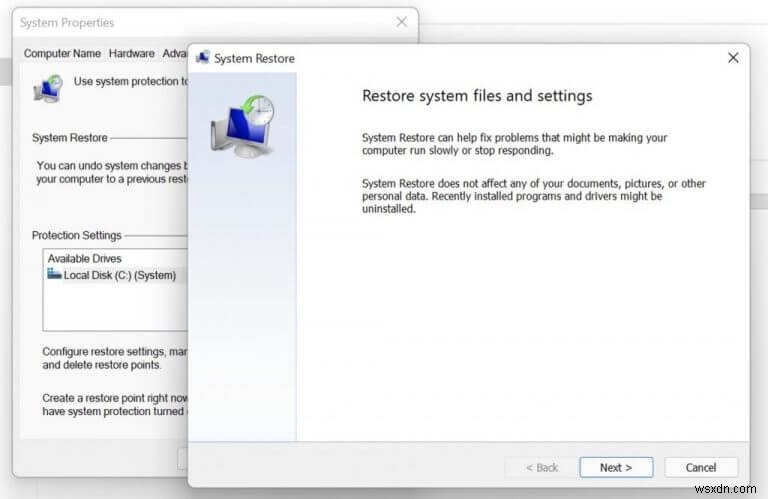
Task: Click the 'Create a restore point right now' text
Action: 115,404
